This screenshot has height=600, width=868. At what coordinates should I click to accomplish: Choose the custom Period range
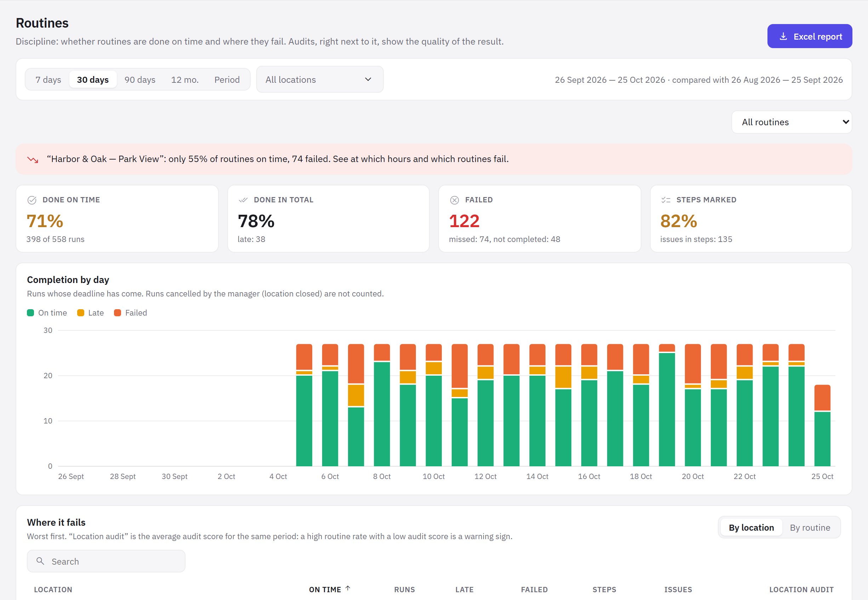coord(227,80)
